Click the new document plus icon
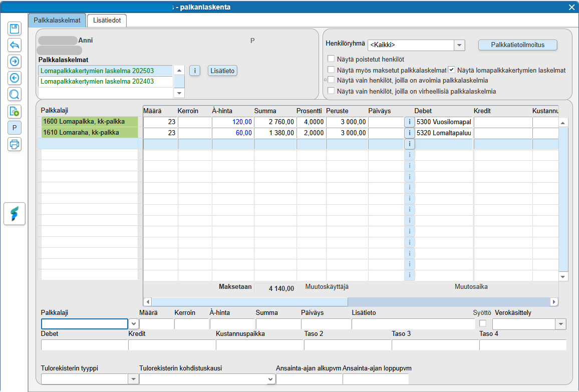 15,111
